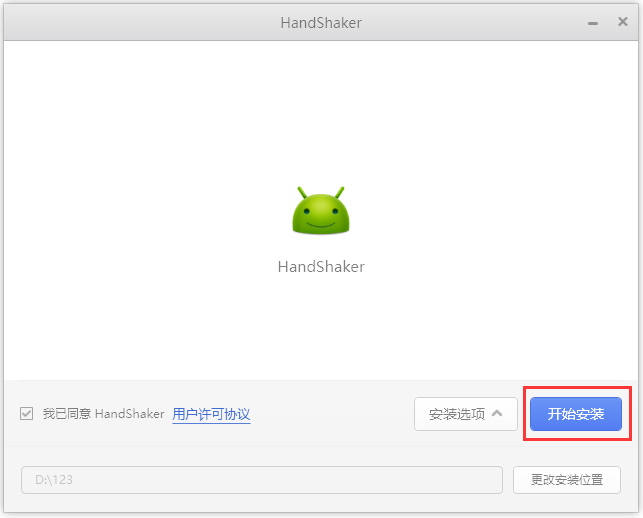Change install location via 更改安装位置
643x518 pixels.
(567, 480)
